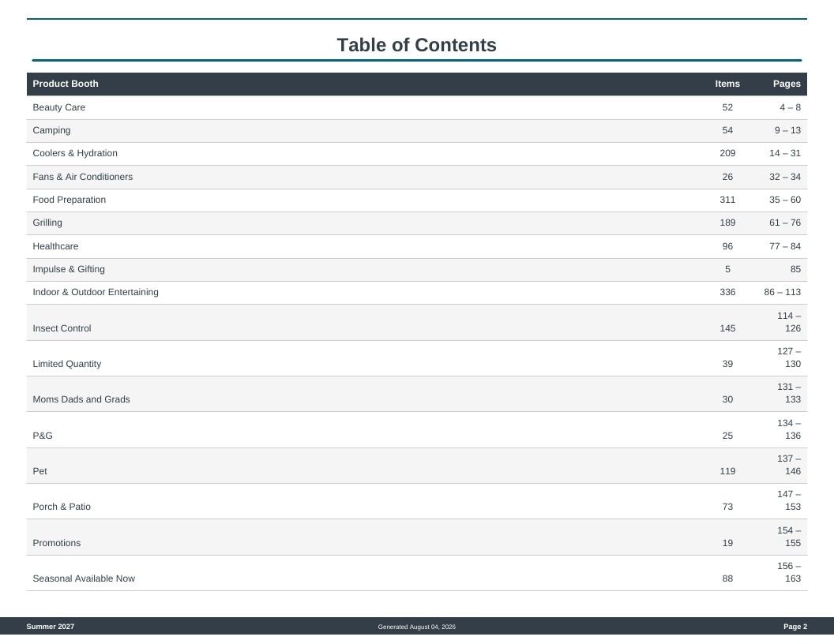Image resolution: width=834 pixels, height=644 pixels.
Task: Select item count 336
Action: (727, 292)
